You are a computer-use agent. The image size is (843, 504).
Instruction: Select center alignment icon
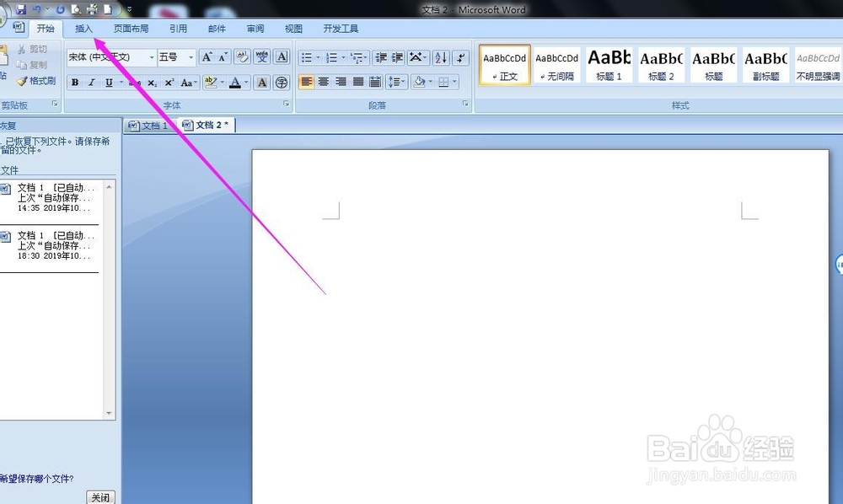click(323, 82)
